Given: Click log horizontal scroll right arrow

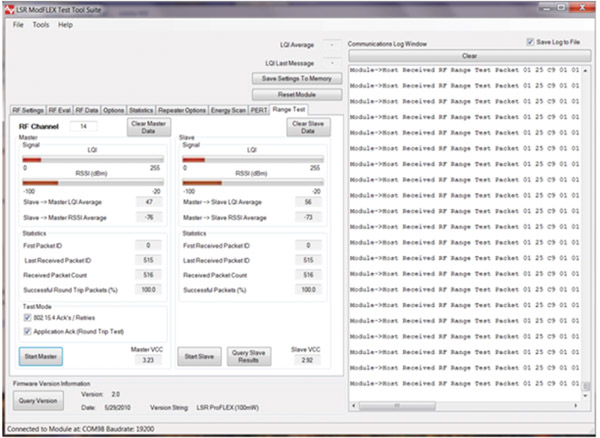Looking at the screenshot, I should point(576,405).
